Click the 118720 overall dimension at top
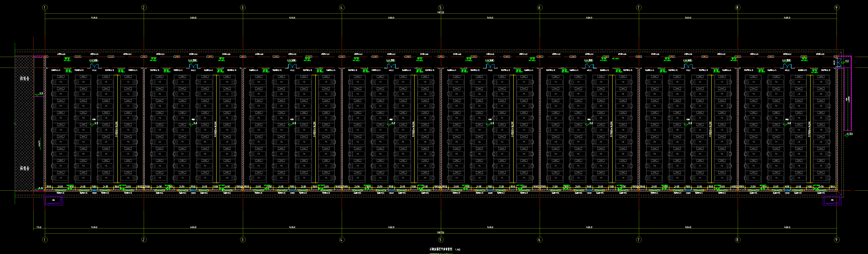The width and height of the screenshot is (868, 254). [x=440, y=12]
